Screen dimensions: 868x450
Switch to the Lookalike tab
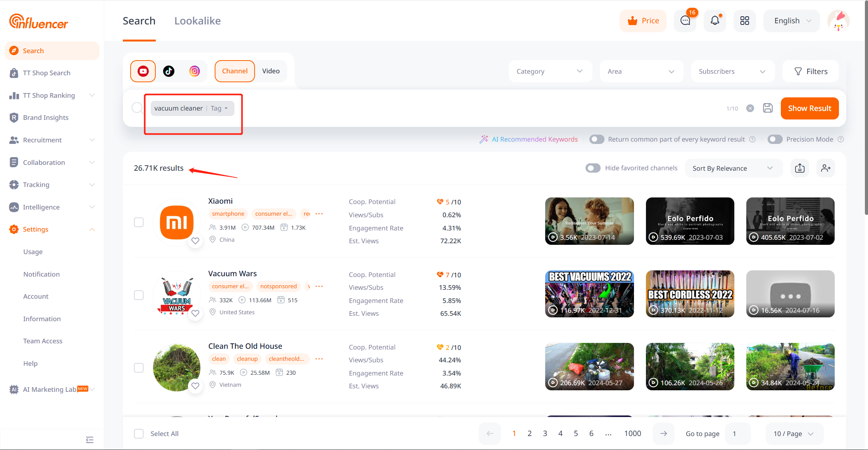click(197, 21)
